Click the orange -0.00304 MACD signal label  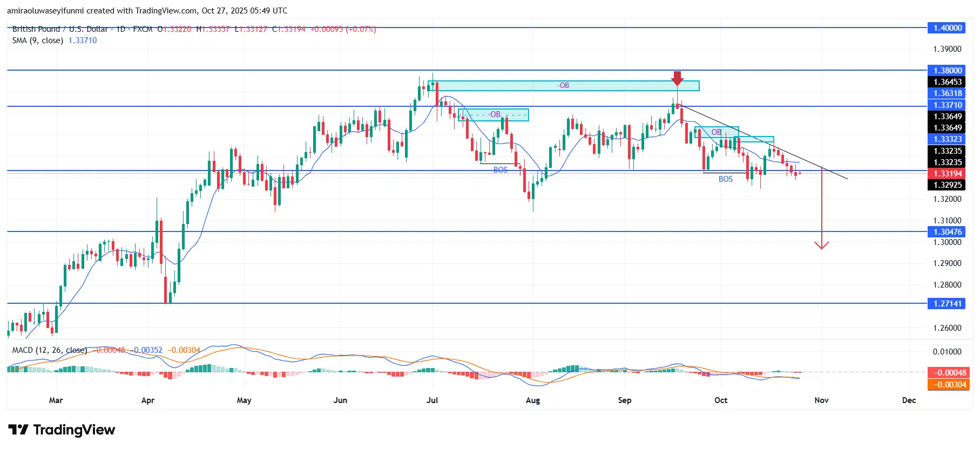click(x=948, y=385)
